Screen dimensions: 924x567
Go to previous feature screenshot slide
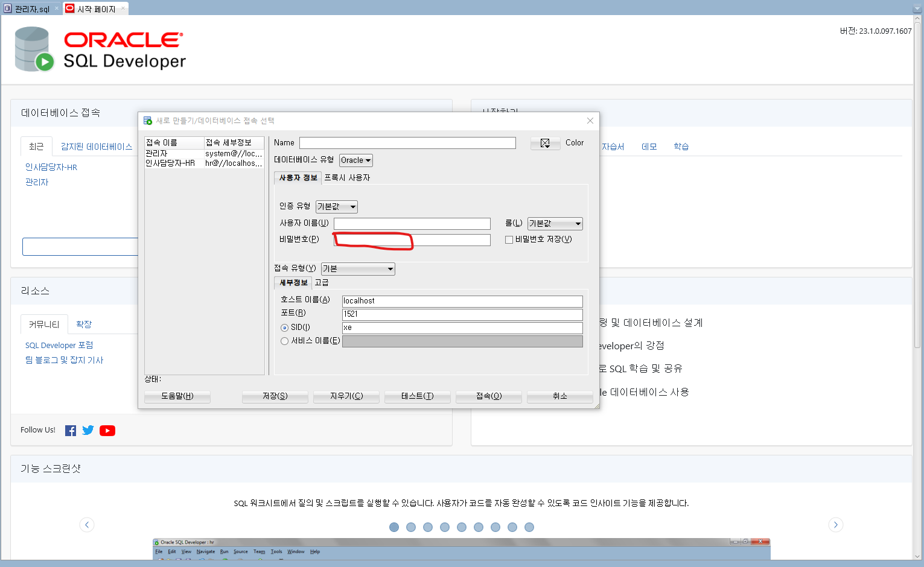87,525
